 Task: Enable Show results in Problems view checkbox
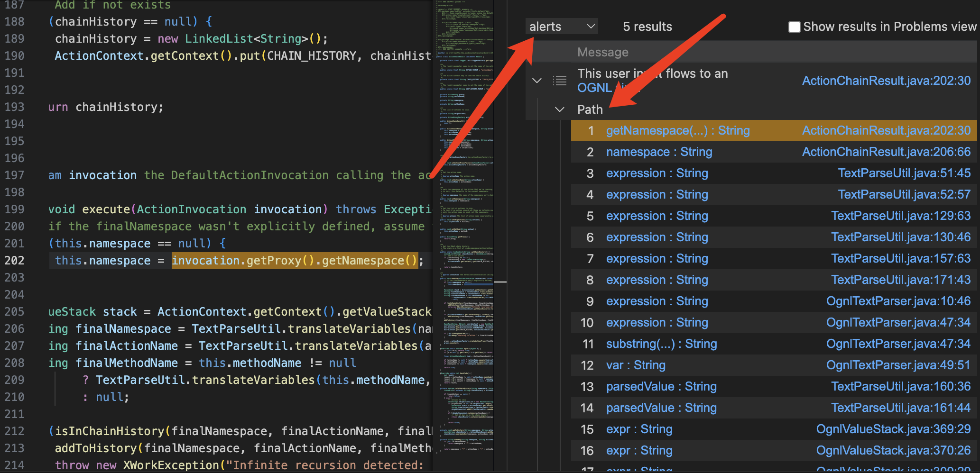(x=794, y=27)
